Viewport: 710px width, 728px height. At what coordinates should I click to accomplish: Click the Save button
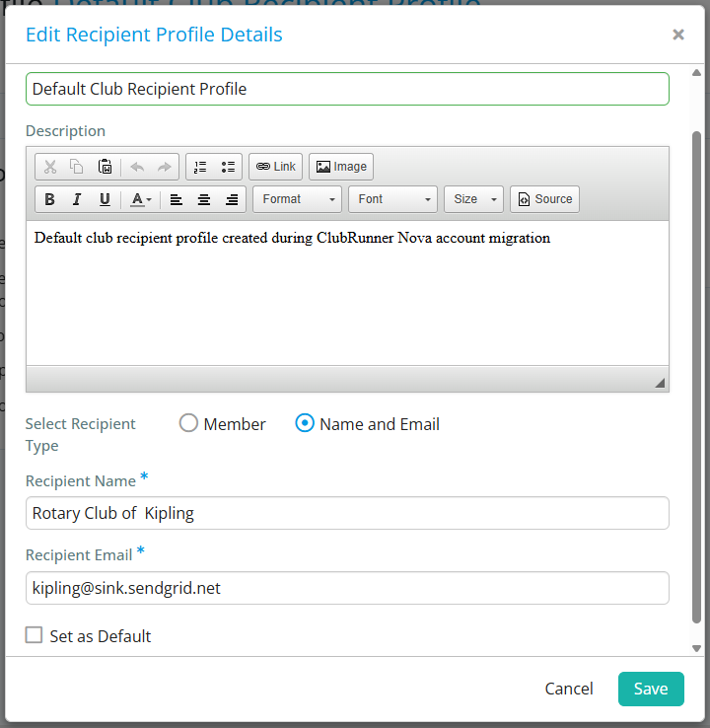coord(651,689)
